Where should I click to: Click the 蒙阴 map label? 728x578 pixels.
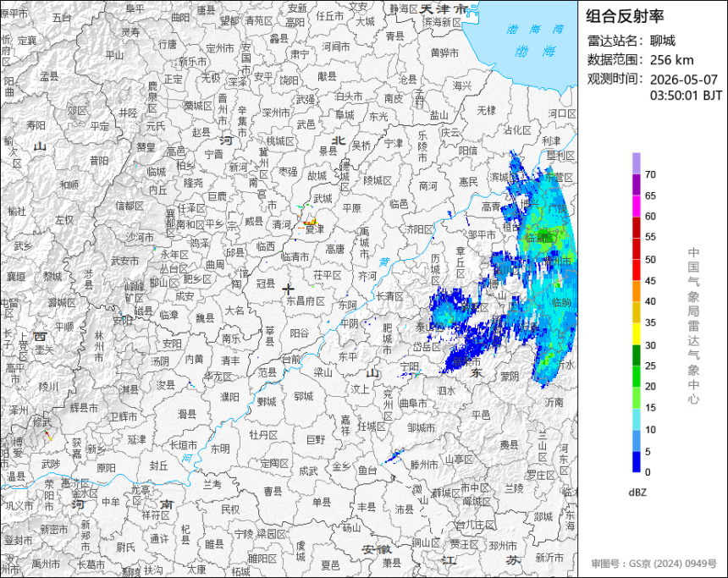coord(510,376)
